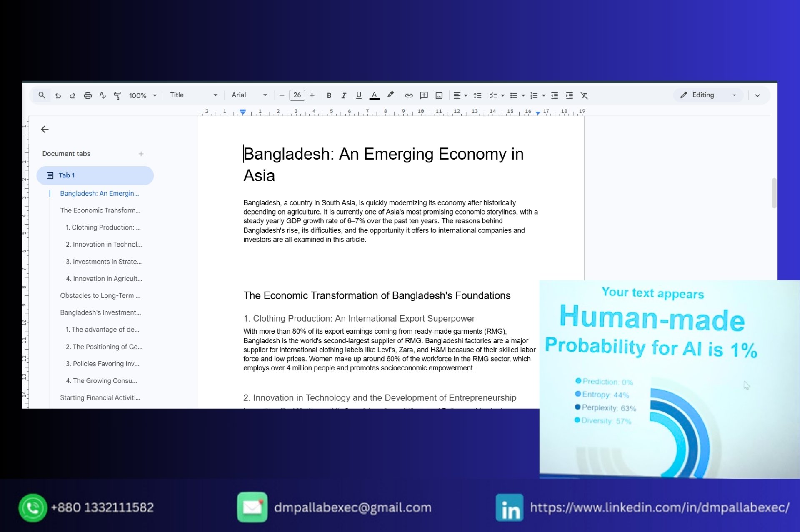Toggle underline formatting

[359, 95]
